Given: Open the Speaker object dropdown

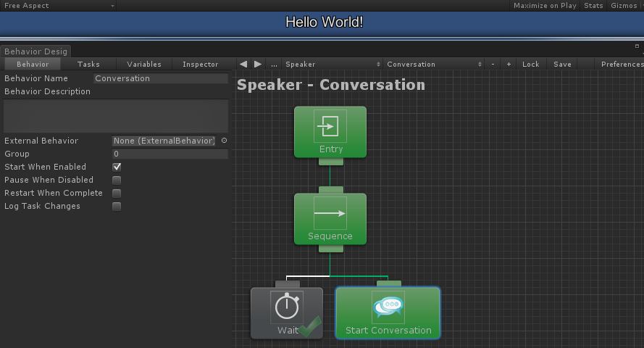Looking at the screenshot, I should click(x=332, y=64).
